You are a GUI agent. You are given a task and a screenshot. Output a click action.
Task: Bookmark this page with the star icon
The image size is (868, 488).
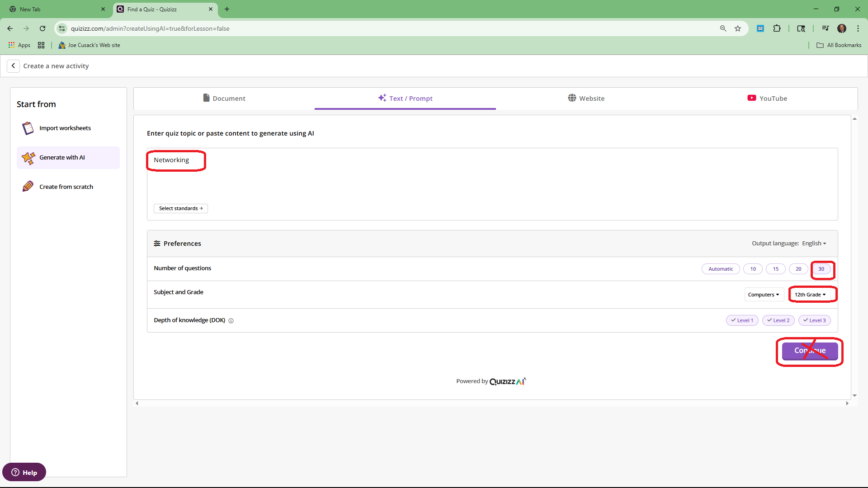pyautogui.click(x=738, y=28)
